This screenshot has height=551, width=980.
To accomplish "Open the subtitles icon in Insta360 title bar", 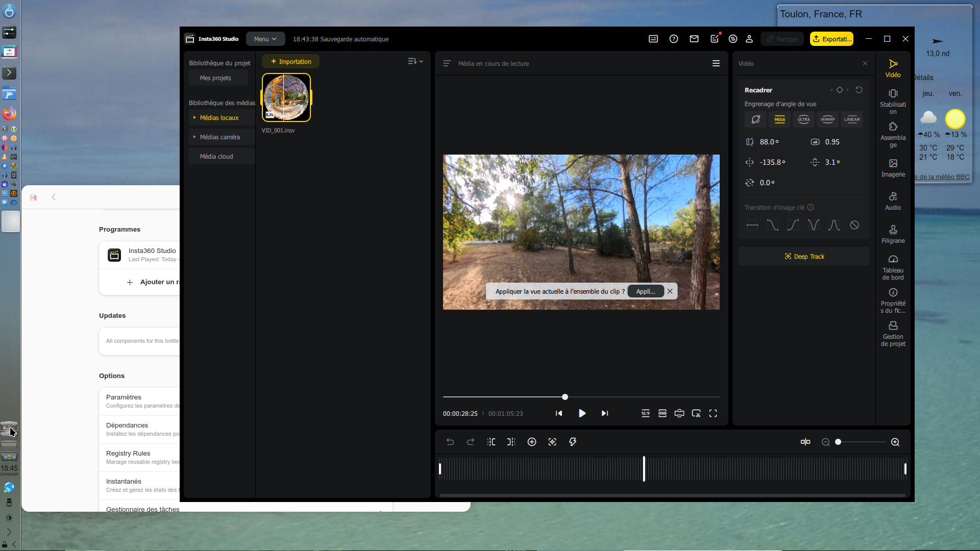I will pos(653,39).
